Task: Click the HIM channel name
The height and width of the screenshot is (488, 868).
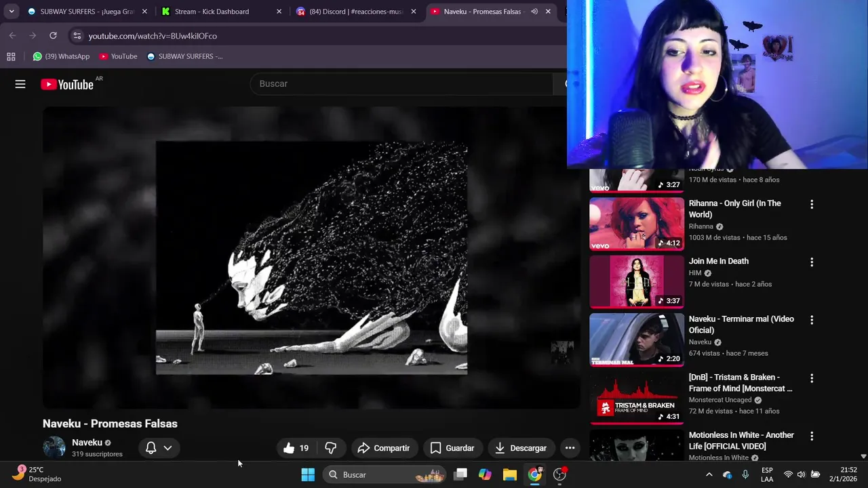Action: (695, 273)
